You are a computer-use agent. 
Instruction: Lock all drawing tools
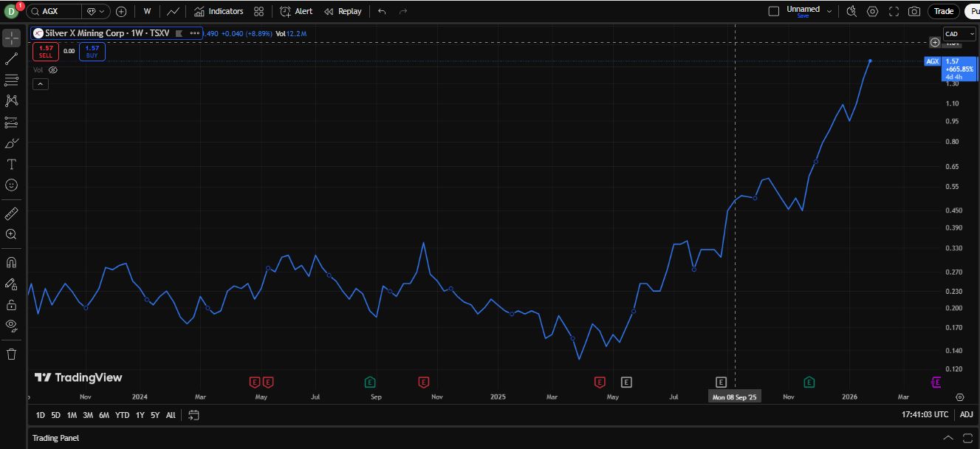pyautogui.click(x=11, y=304)
